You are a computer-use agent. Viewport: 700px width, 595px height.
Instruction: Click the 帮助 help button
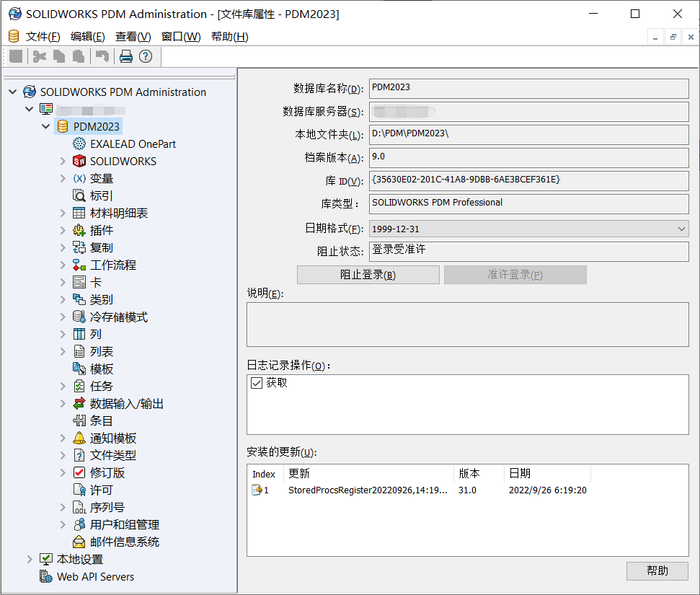(x=657, y=570)
